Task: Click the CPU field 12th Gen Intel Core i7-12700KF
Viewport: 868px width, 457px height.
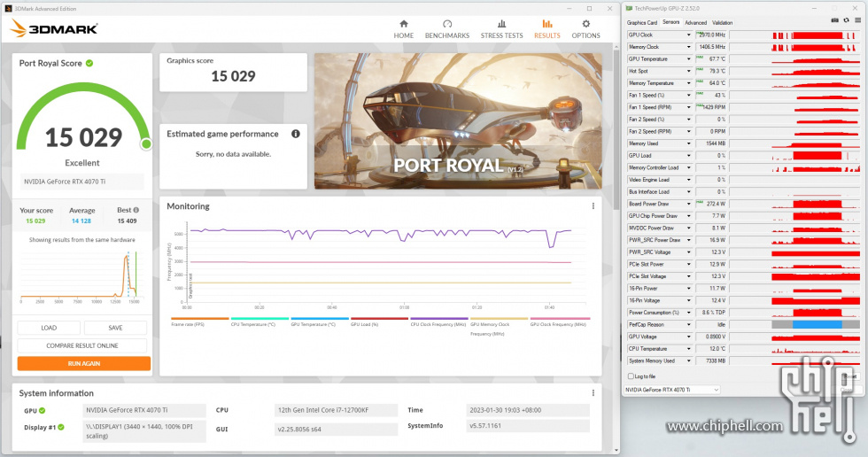Action: pos(336,410)
